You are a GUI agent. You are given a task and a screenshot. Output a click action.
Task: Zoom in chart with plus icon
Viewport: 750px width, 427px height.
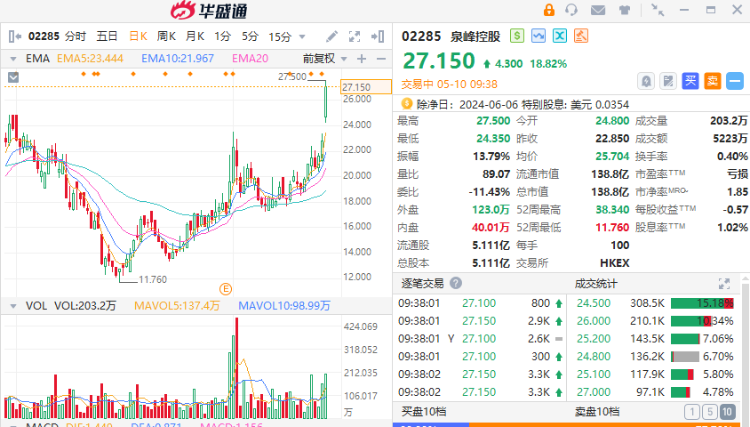pos(362,59)
